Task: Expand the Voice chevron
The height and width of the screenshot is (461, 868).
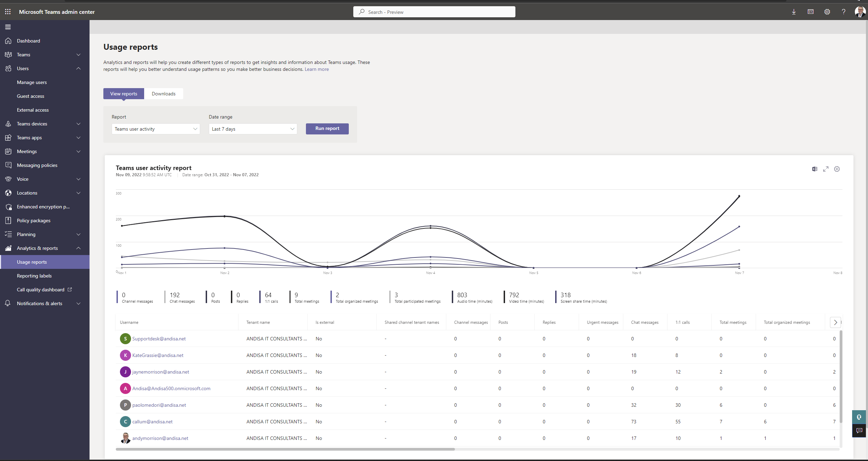Action: 78,179
